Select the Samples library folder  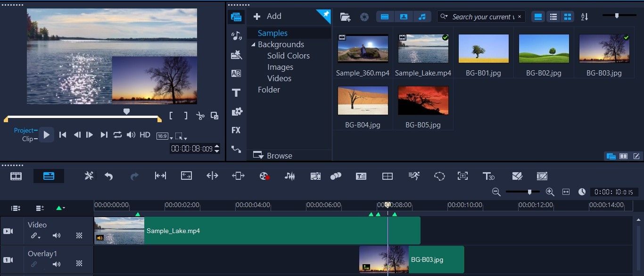coord(272,33)
